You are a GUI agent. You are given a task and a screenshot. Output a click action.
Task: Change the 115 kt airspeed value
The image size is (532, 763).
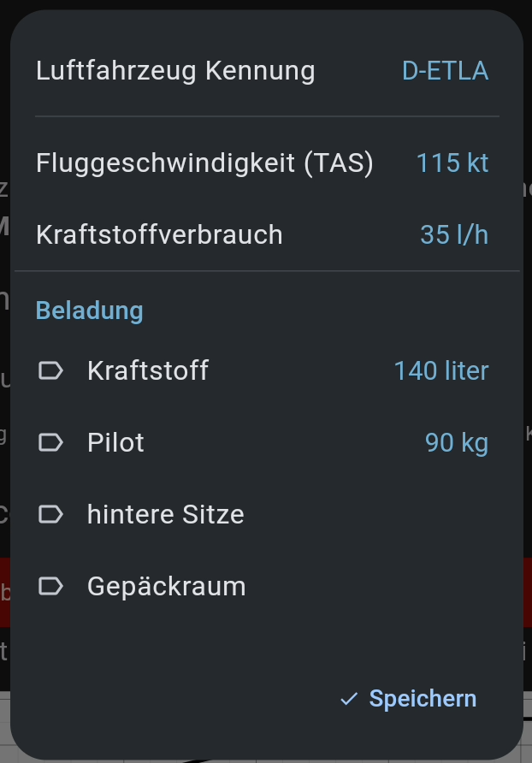(452, 163)
